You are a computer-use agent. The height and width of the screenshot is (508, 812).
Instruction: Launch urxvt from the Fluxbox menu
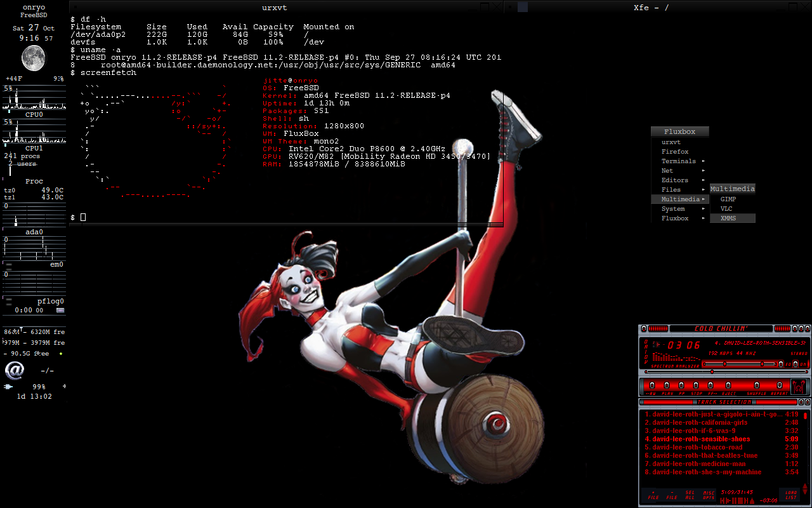point(680,142)
